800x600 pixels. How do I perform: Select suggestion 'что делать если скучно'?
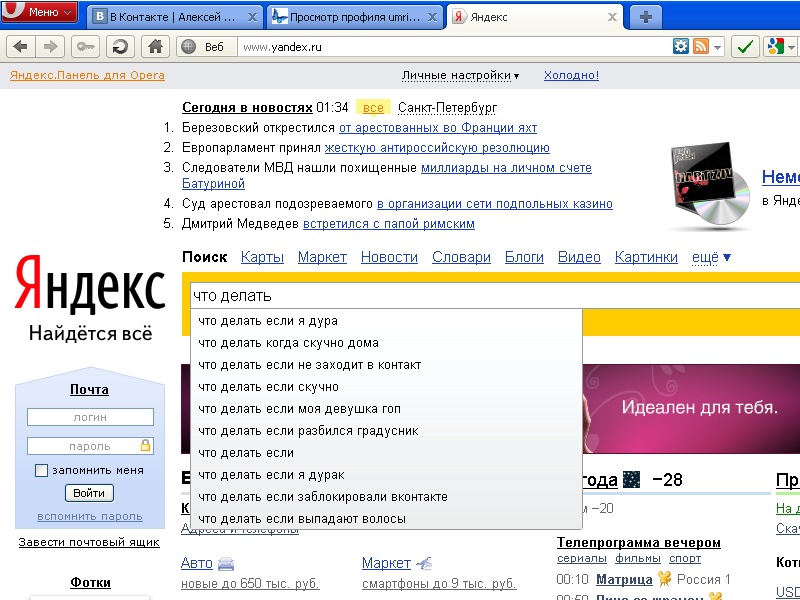click(x=268, y=387)
